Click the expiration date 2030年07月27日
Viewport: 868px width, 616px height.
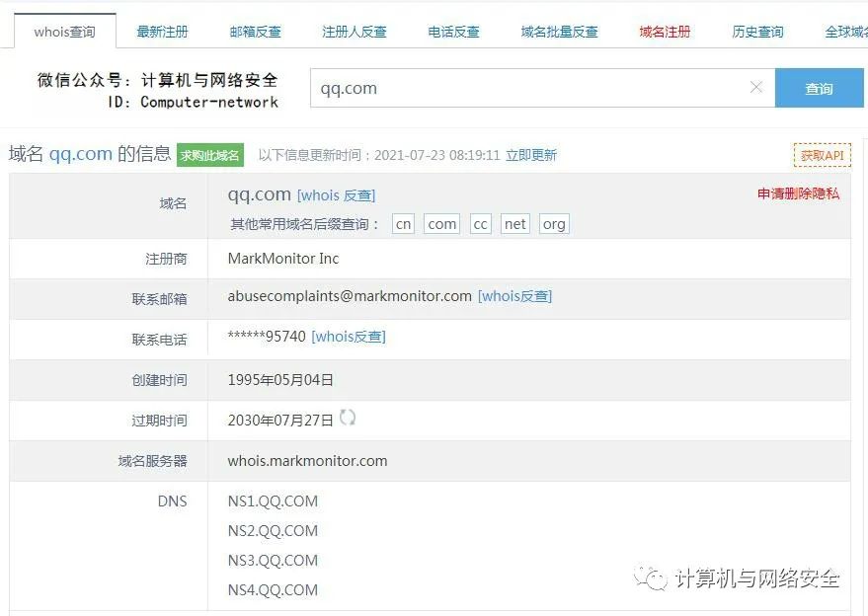tap(280, 421)
